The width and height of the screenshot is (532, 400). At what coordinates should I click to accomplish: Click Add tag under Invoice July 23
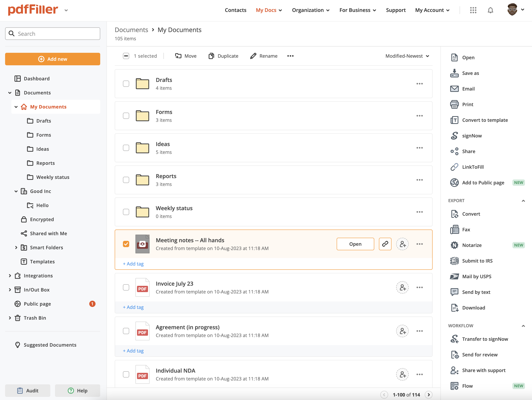(133, 307)
